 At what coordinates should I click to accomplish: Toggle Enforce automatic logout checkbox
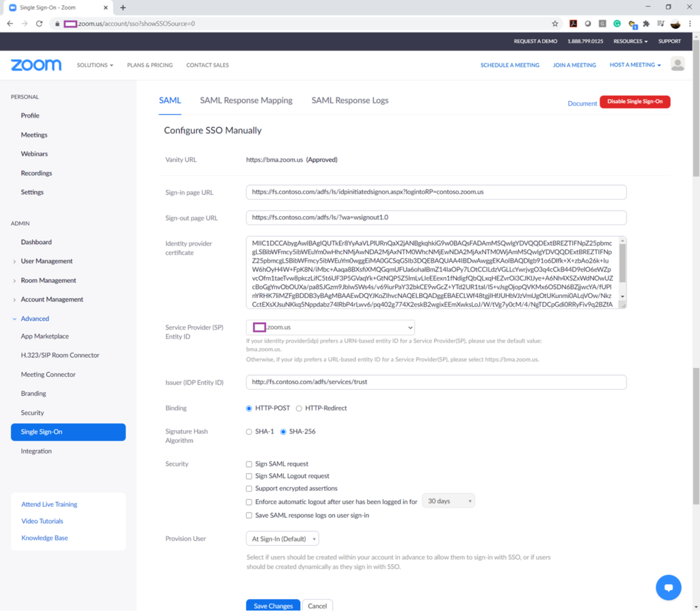coord(249,502)
